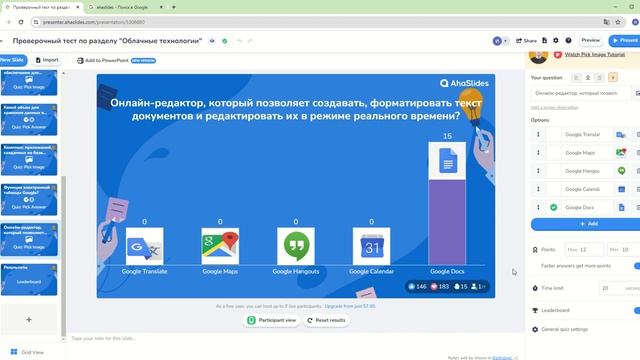
Task: Select the slide above the highlighted thumbnail
Action: pos(29,199)
